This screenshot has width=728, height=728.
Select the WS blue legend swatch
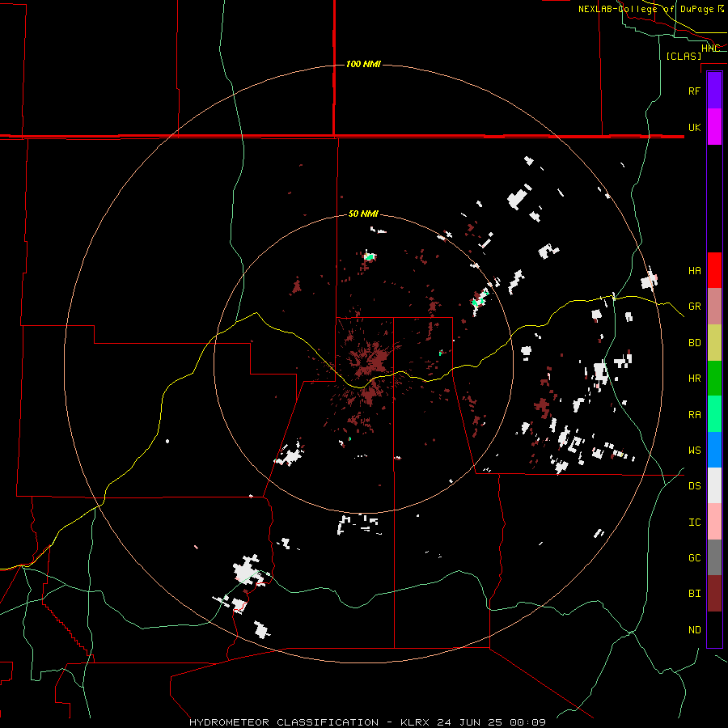coord(714,450)
